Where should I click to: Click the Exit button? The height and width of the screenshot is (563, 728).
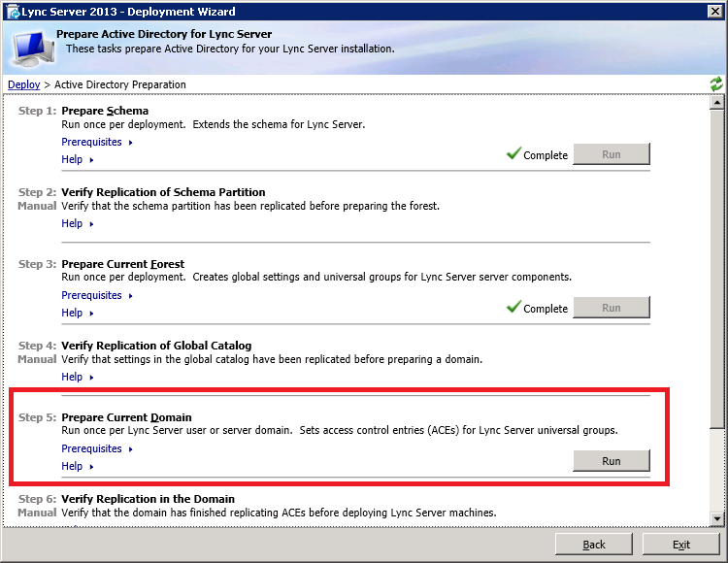point(681,545)
